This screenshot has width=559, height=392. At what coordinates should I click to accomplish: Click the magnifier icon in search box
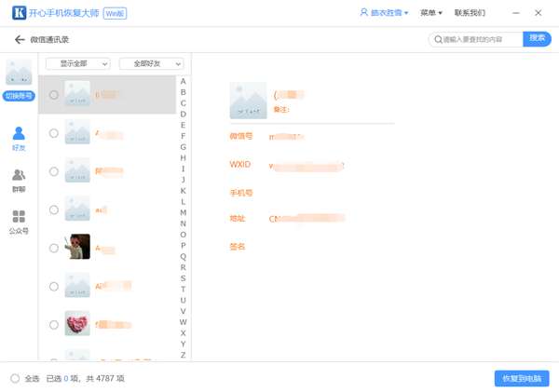(437, 40)
